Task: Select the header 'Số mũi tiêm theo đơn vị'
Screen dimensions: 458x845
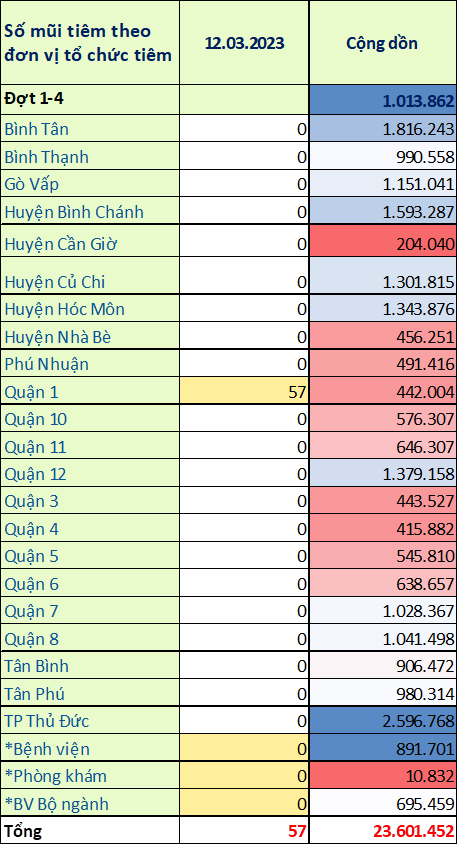Action: pos(90,43)
